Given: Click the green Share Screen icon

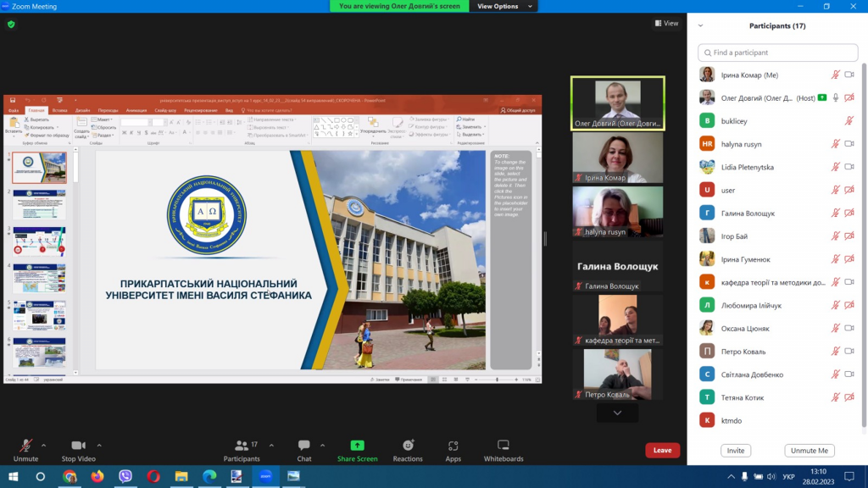Looking at the screenshot, I should 357,446.
